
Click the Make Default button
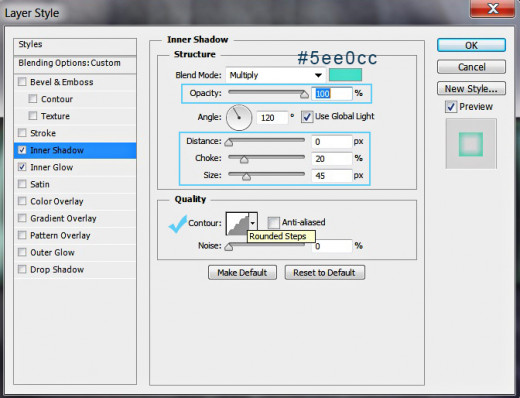click(242, 273)
